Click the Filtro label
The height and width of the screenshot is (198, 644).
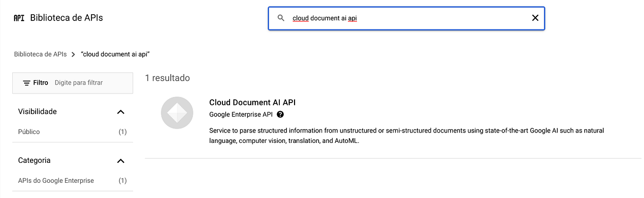click(x=41, y=83)
